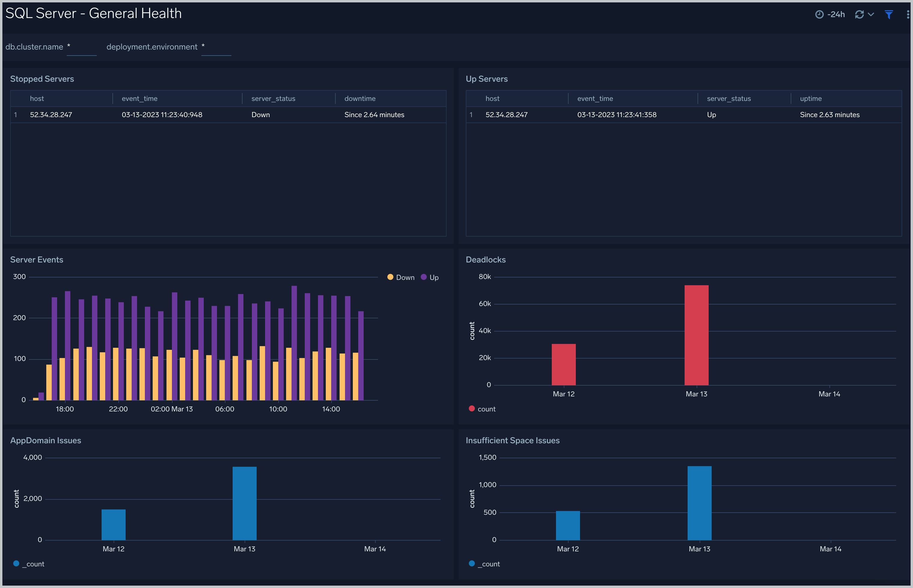
Task: Sort Up Servers by server_status column
Action: [x=728, y=99]
